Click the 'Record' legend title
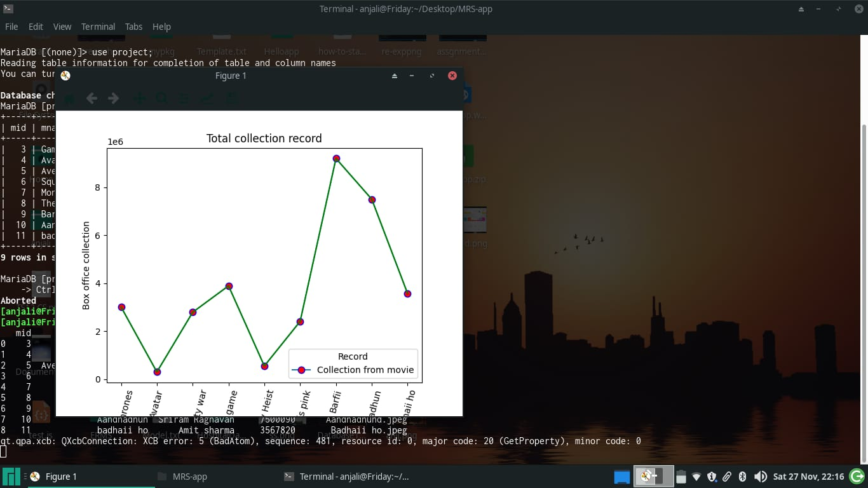The height and width of the screenshot is (488, 868). 353,356
